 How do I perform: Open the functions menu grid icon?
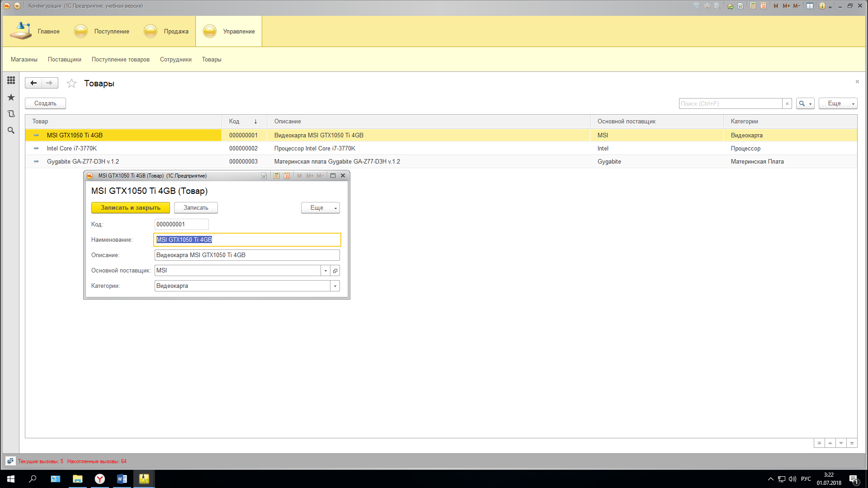[x=11, y=80]
